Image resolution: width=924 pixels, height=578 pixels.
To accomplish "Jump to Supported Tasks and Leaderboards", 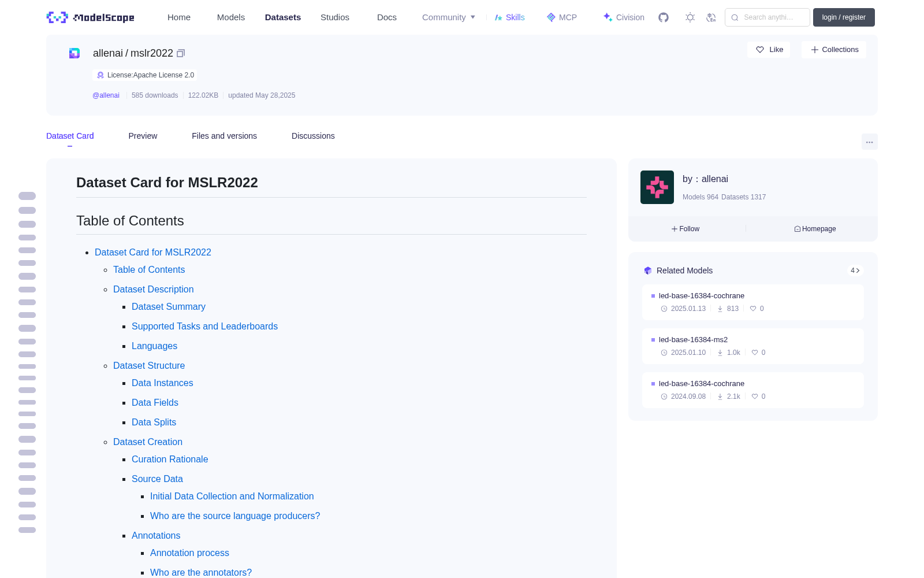I will [204, 326].
